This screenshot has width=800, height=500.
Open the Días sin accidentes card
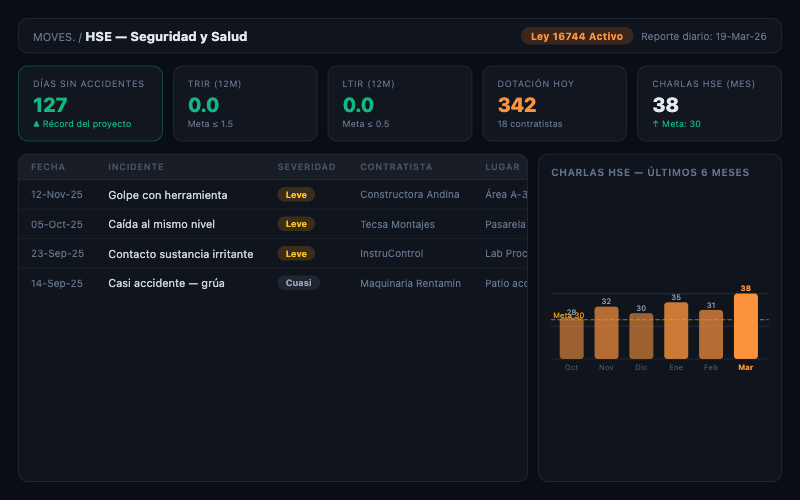[x=90, y=104]
